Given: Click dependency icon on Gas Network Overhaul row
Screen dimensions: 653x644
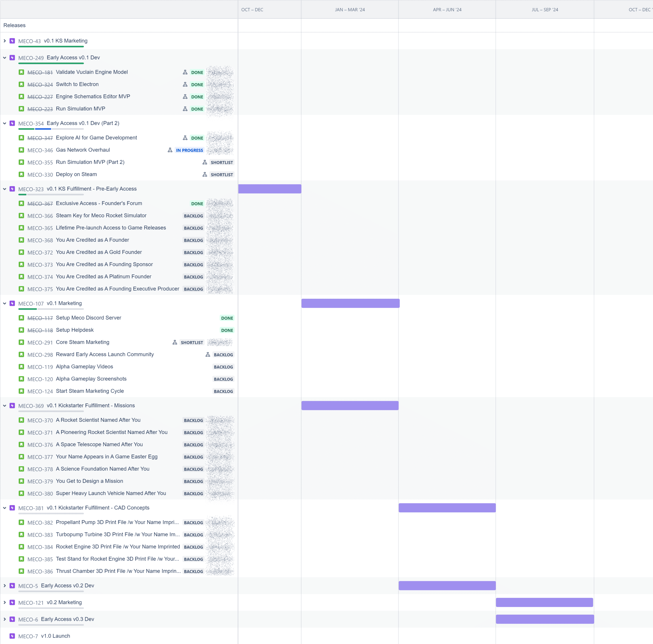Looking at the screenshot, I should point(170,150).
